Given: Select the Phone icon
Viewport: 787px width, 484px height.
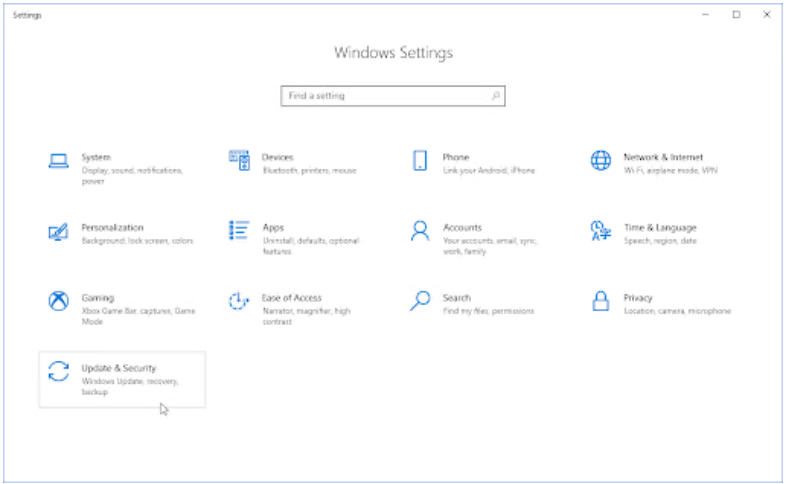Looking at the screenshot, I should click(420, 161).
